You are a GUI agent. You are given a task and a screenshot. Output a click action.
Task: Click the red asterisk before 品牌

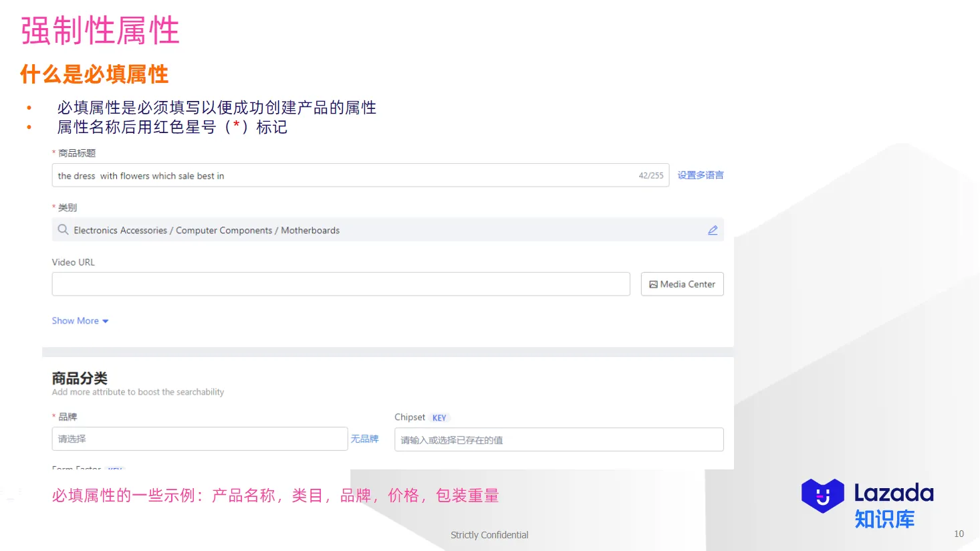click(54, 416)
